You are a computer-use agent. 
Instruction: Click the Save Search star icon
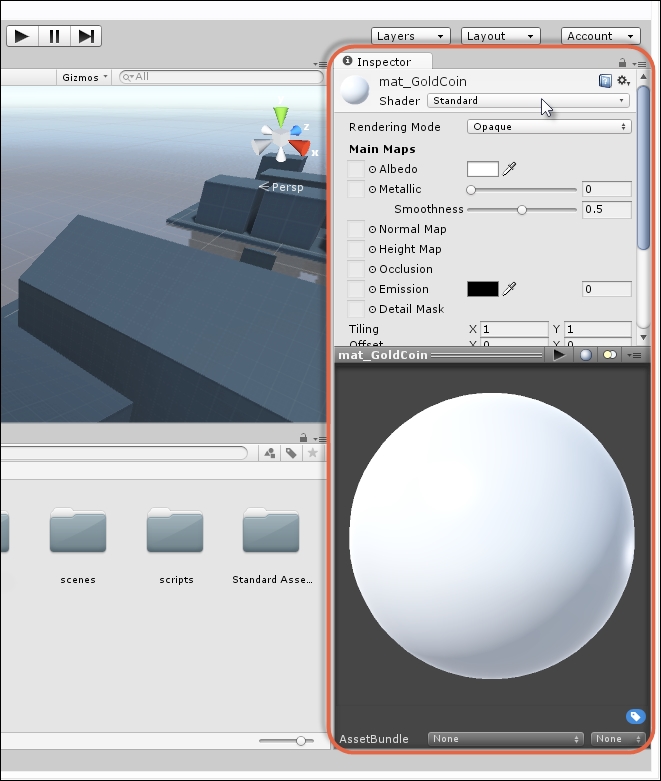(x=312, y=453)
